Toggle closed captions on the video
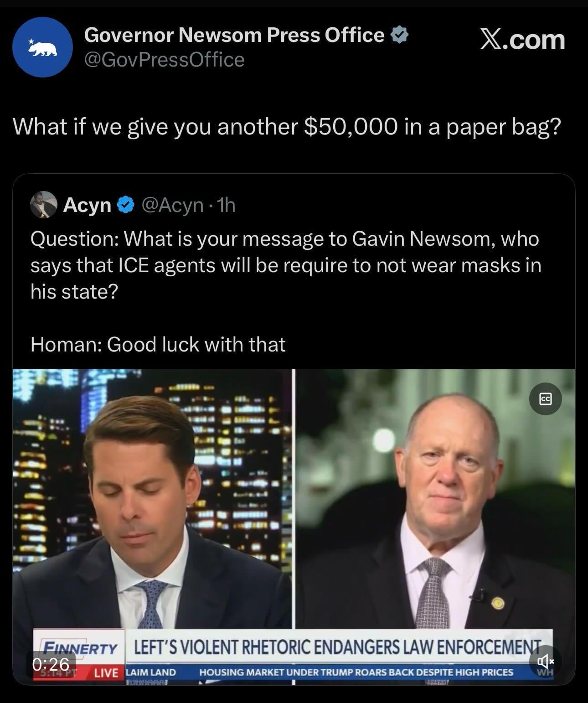The image size is (588, 703). 545,399
